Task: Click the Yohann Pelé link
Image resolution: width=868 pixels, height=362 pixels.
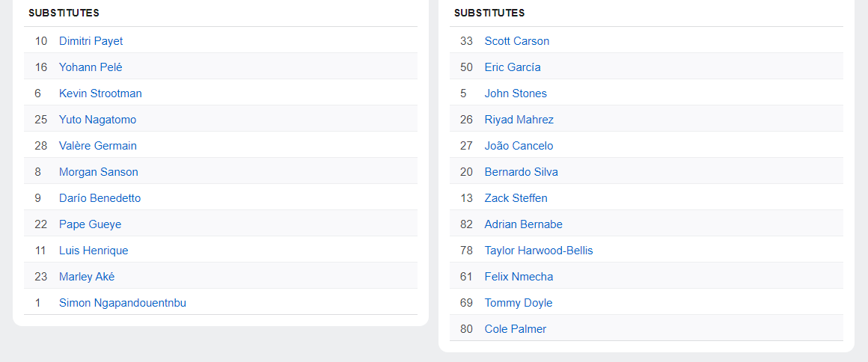Action: (91, 67)
